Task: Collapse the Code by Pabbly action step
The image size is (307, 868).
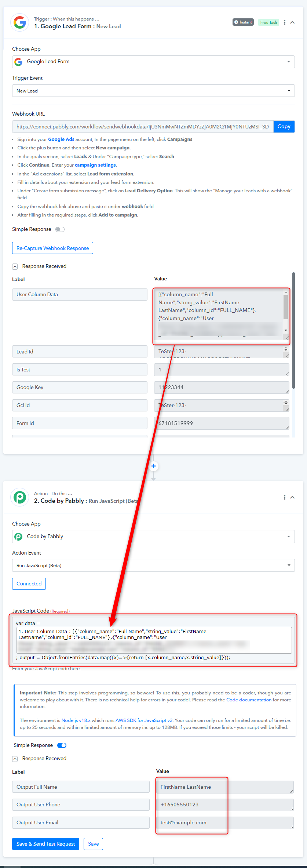Action: pos(292,497)
